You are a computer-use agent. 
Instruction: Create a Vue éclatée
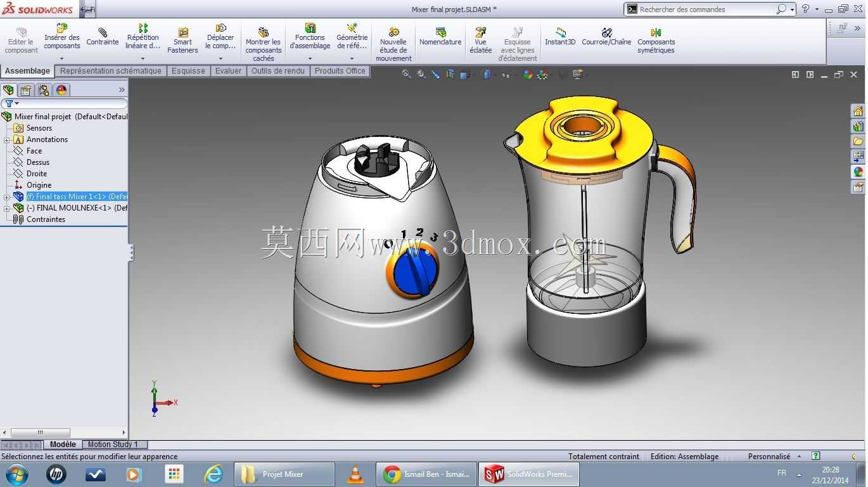tap(480, 41)
